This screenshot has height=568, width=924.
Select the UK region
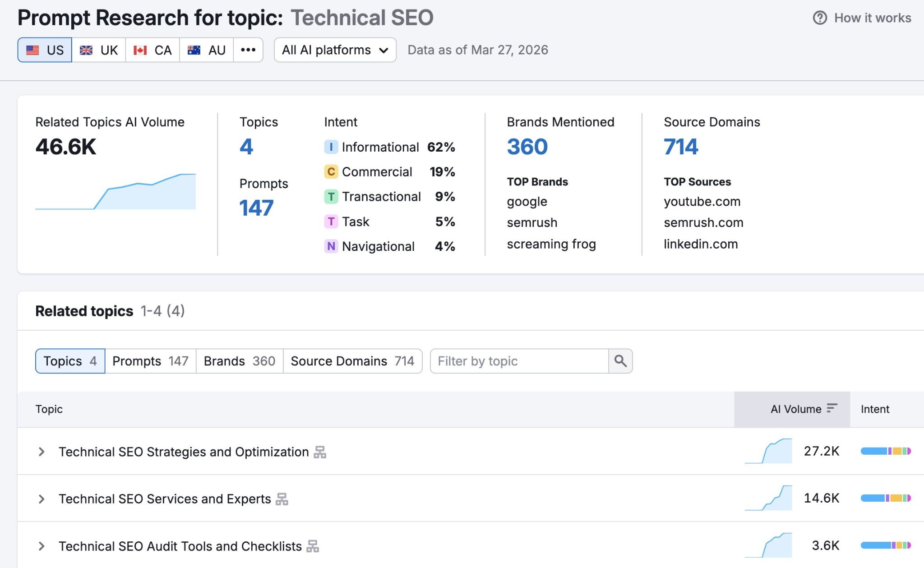tap(100, 50)
